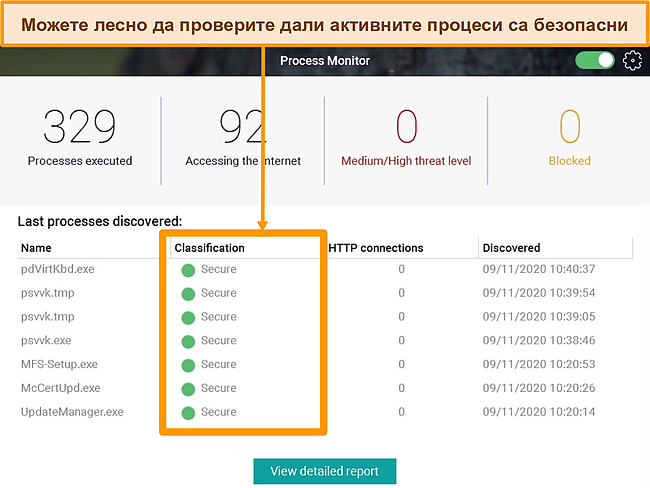Sort by the Discovered column header
Image resolution: width=650 pixels, height=488 pixels.
tap(512, 248)
